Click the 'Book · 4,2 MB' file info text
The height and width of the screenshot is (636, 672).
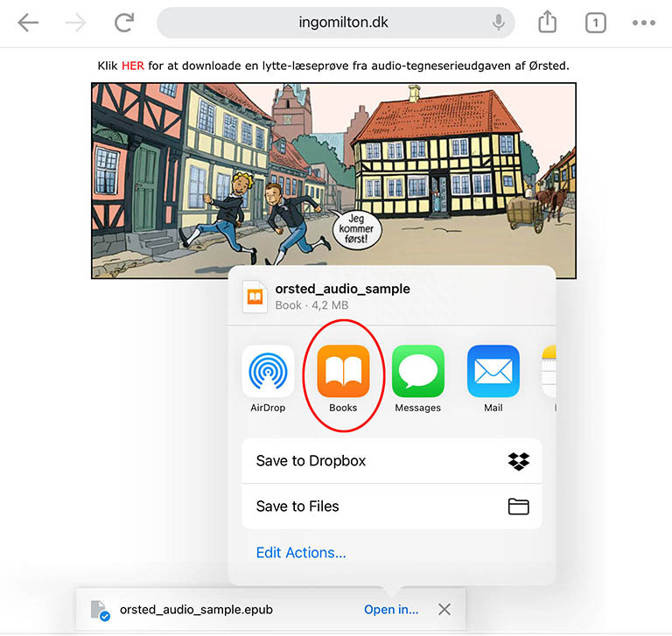[311, 305]
